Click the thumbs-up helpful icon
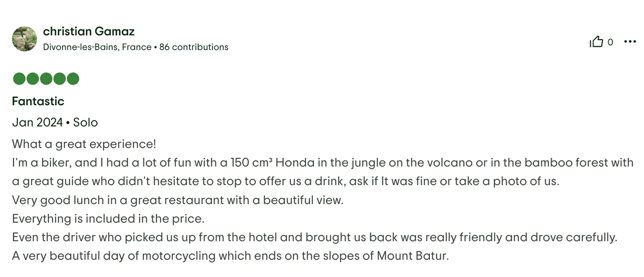The image size is (644, 277). point(596,42)
